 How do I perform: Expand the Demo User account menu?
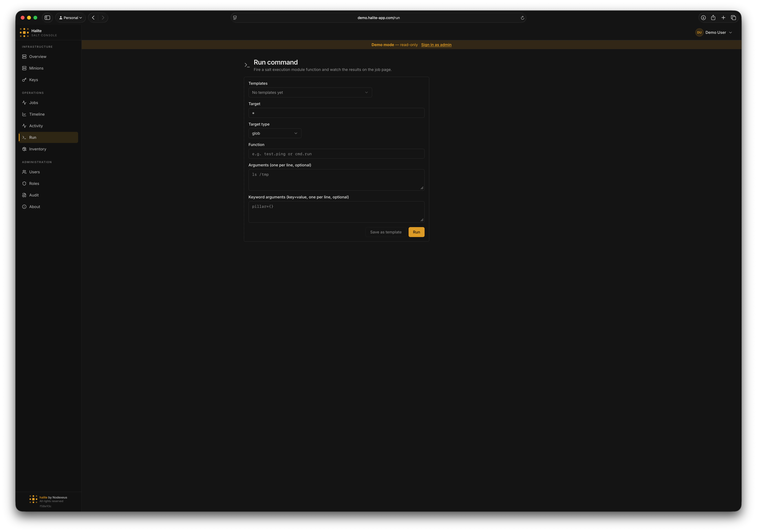(x=714, y=32)
